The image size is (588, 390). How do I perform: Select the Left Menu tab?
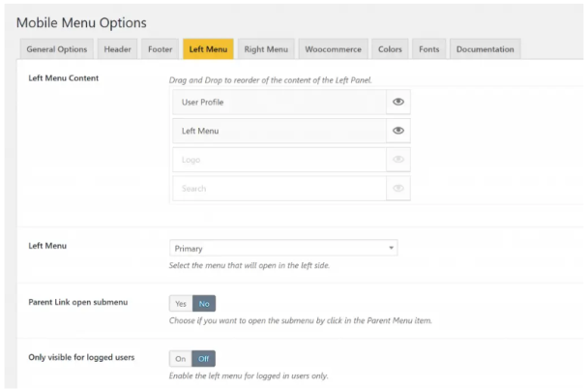coord(208,49)
